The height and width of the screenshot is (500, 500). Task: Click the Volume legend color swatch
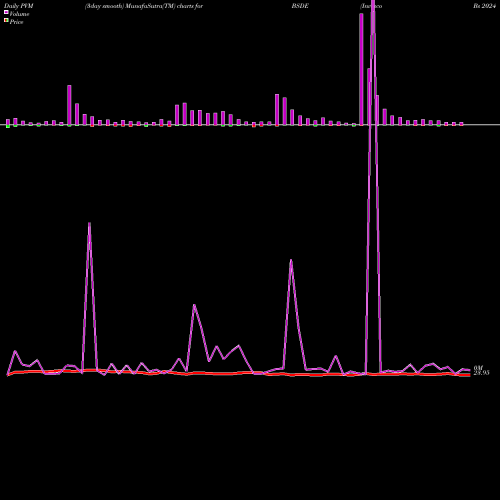click(x=6, y=12)
